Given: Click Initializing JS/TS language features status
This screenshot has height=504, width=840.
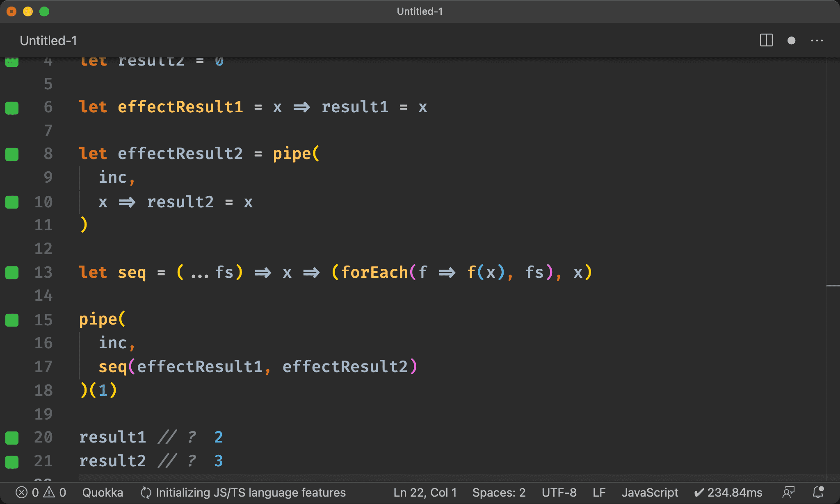Looking at the screenshot, I should pos(243,492).
